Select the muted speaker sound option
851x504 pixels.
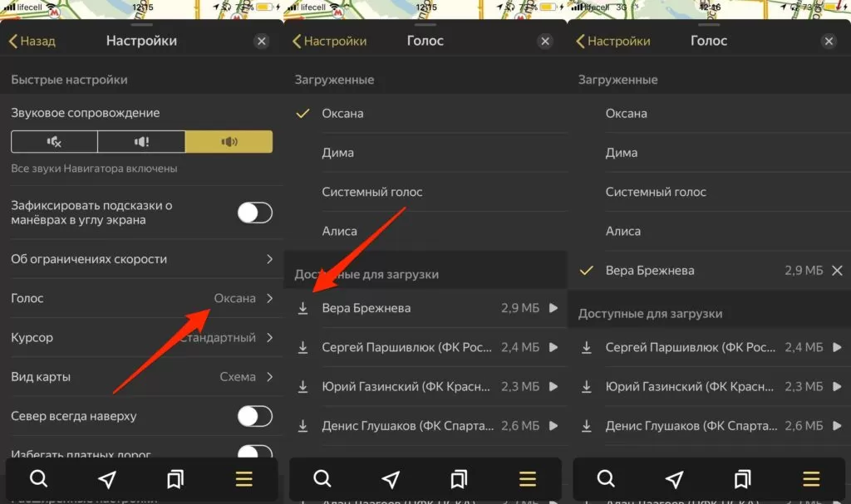54,142
